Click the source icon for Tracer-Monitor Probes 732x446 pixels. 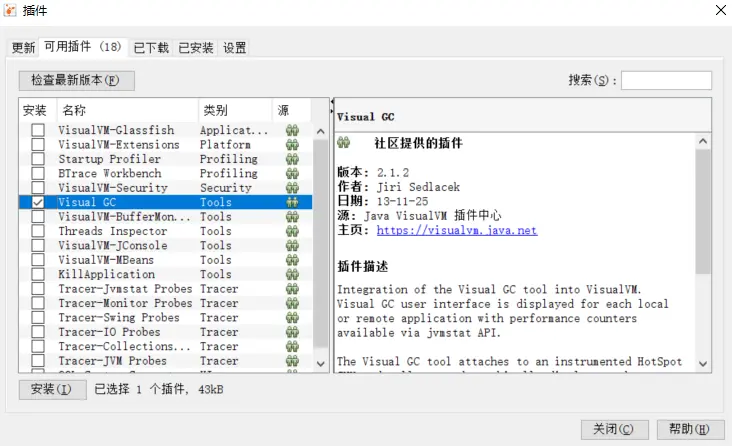[x=292, y=304]
